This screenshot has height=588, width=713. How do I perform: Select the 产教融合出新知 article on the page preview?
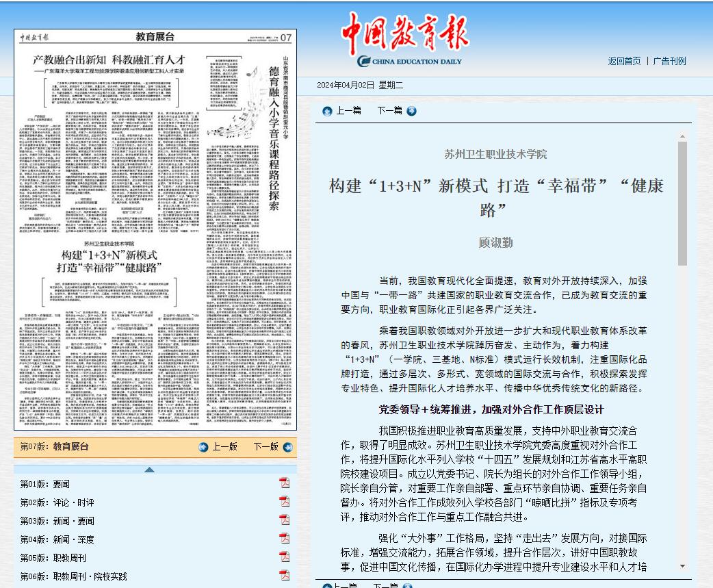coord(109,143)
